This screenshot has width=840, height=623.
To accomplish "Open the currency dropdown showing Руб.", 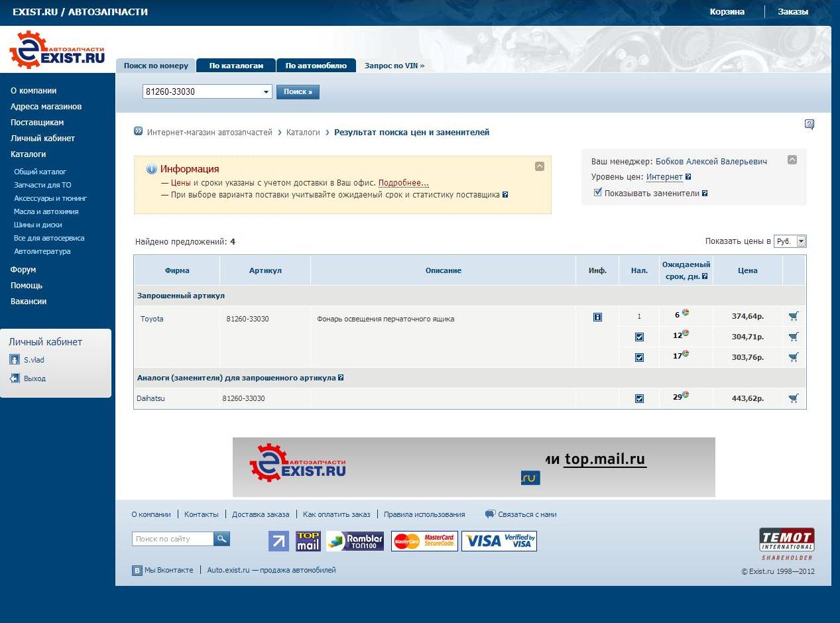I will coord(801,241).
